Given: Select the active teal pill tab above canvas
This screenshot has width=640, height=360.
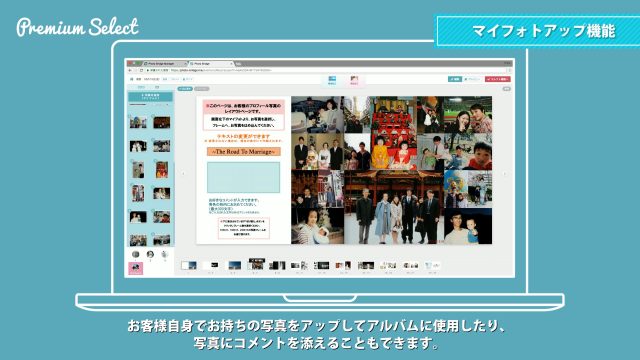Looking at the screenshot, I should [185, 89].
